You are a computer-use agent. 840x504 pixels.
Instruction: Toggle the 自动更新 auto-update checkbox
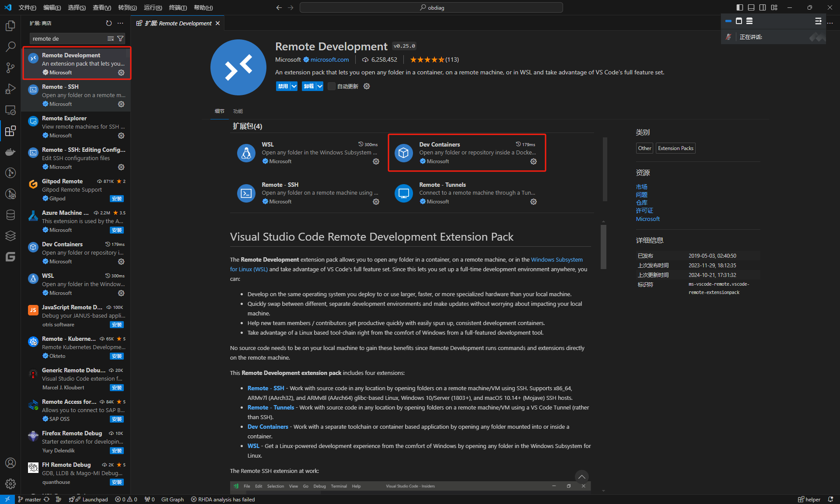coord(332,86)
